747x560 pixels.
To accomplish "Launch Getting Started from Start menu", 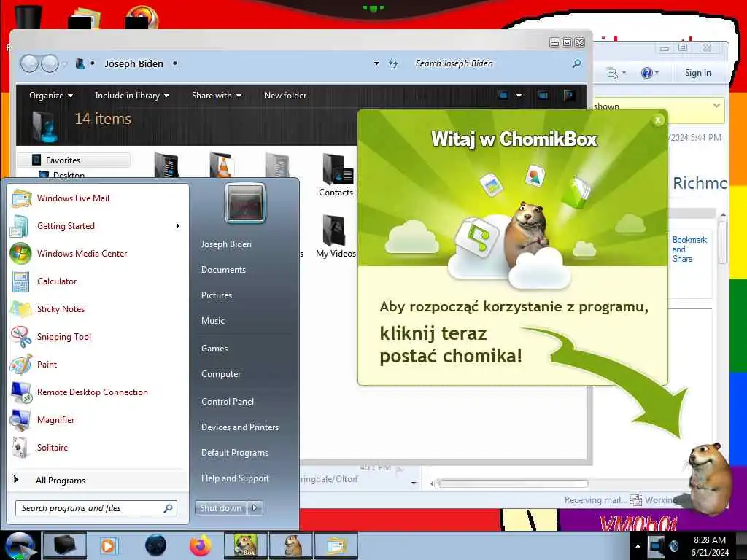I will coord(66,226).
